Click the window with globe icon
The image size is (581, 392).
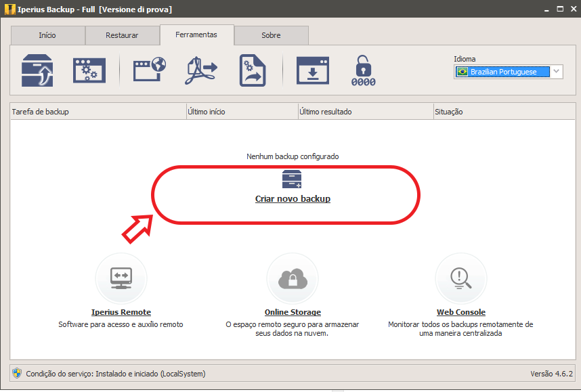[150, 69]
